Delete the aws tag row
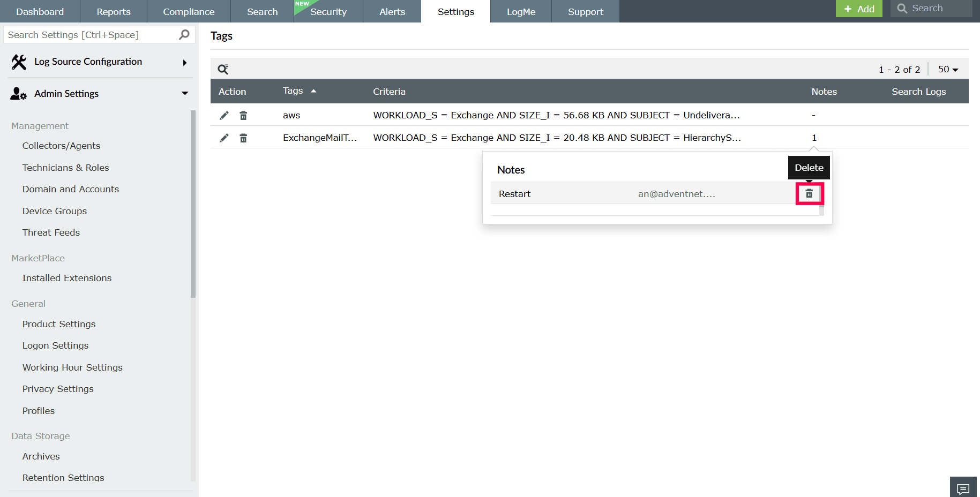980x497 pixels. tap(243, 116)
